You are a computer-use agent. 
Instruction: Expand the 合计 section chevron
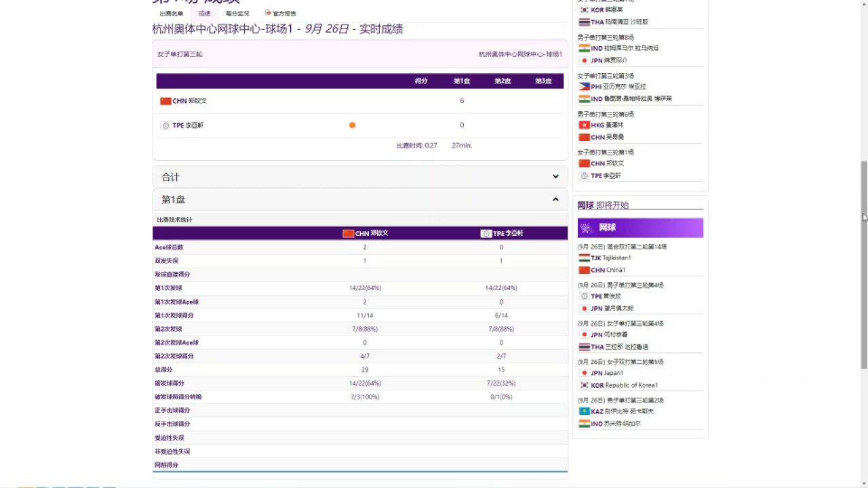pos(555,177)
